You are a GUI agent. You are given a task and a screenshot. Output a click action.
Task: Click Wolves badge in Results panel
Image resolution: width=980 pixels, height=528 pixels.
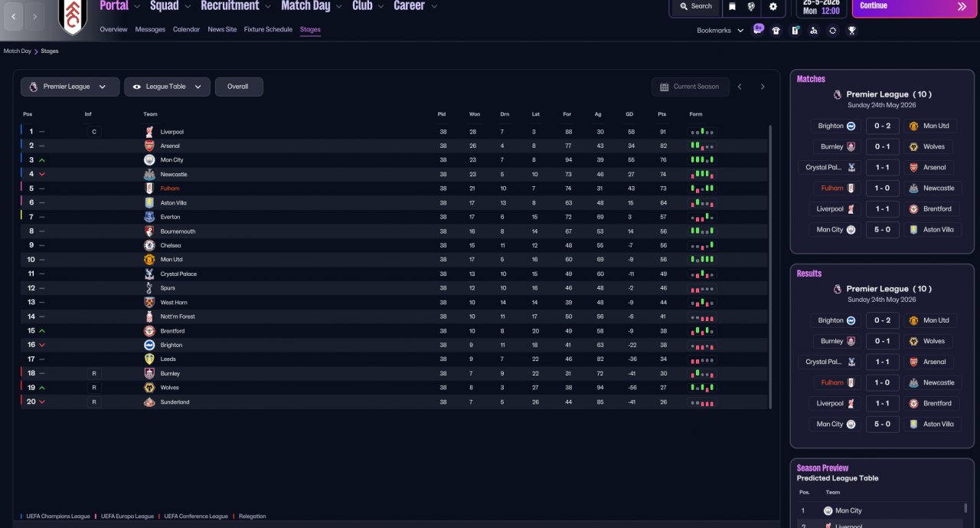pyautogui.click(x=913, y=341)
